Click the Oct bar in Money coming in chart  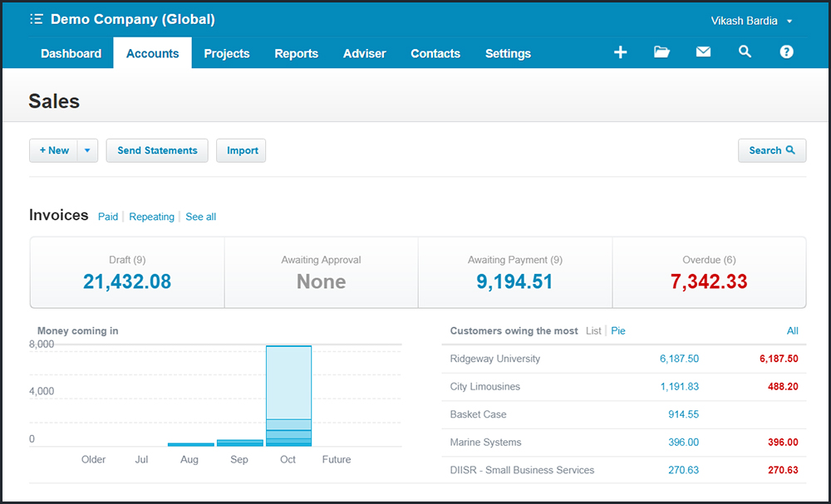(288, 396)
